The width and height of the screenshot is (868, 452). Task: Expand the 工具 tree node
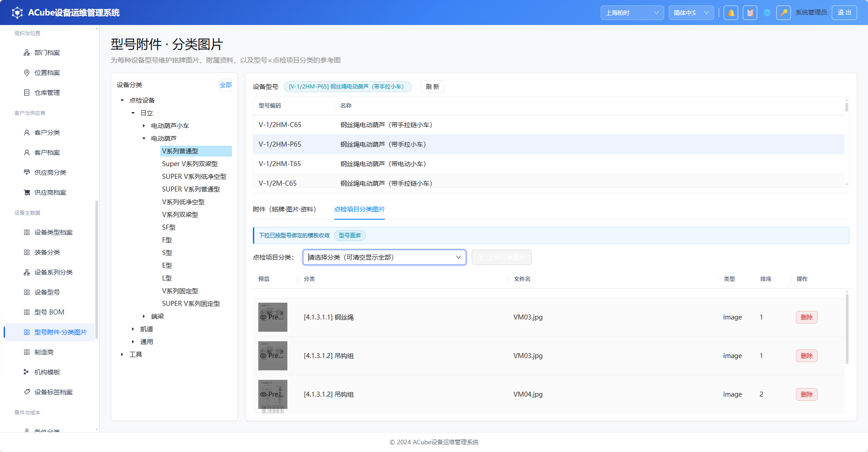coord(122,354)
